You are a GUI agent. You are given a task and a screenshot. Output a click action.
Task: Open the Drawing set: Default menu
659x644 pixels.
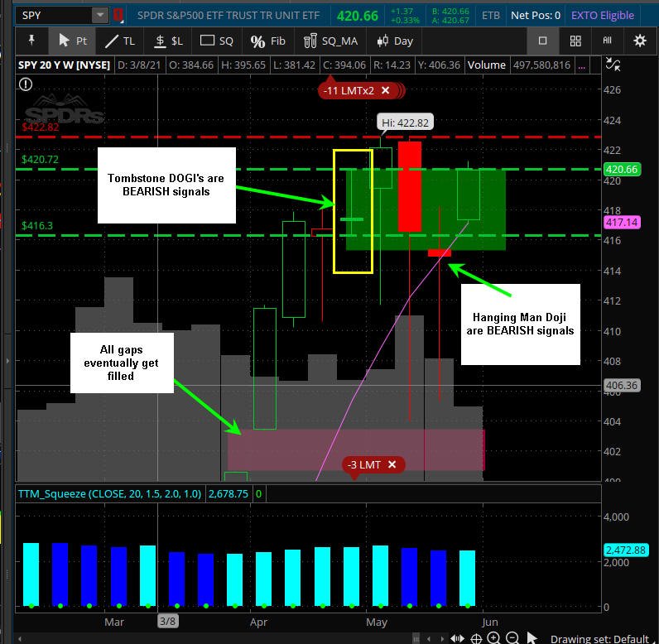[x=599, y=638]
